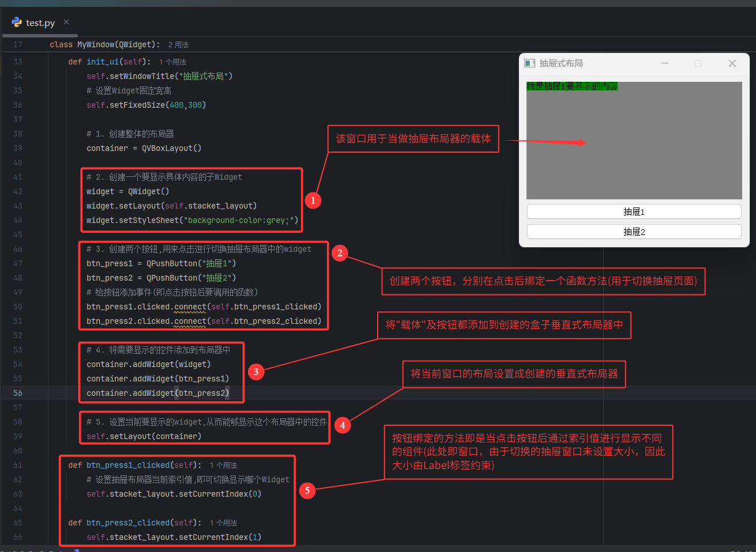Click the comment '# 1. 创建整体的布局器'
Screen dimensions: 756x552
130,134
